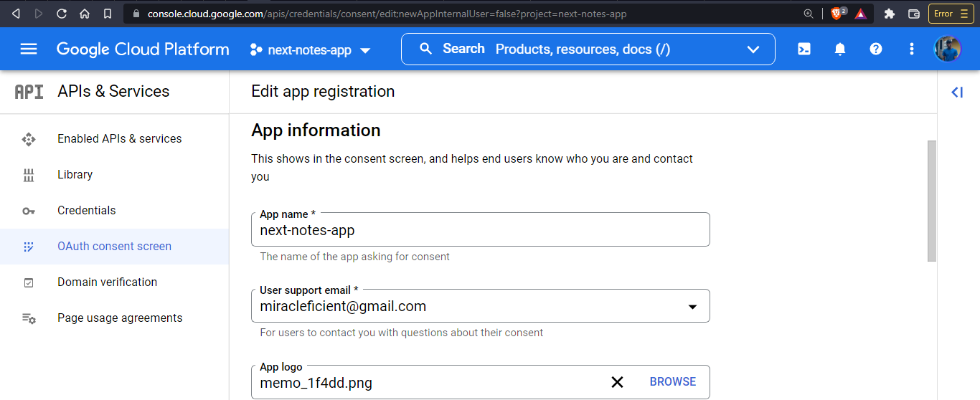This screenshot has height=400, width=980.
Task: Click the Brave Rewards triangle icon
Action: pyautogui.click(x=860, y=14)
